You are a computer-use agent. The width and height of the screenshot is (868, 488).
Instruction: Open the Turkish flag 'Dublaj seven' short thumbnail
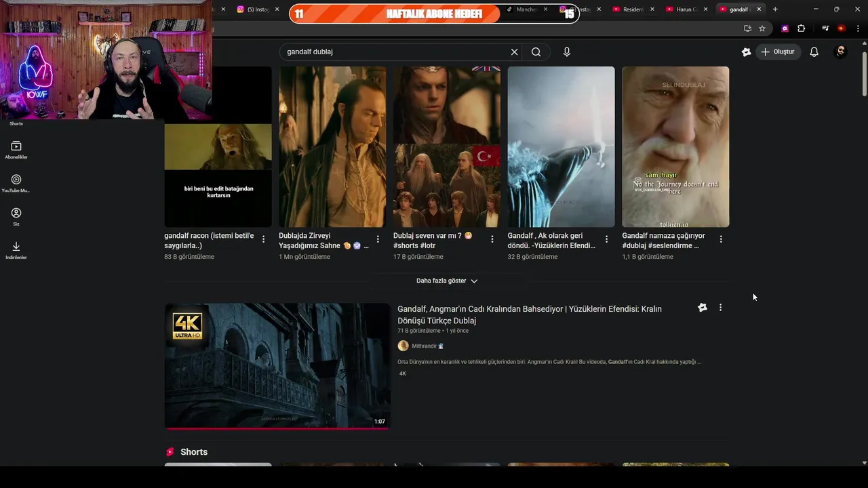(447, 146)
